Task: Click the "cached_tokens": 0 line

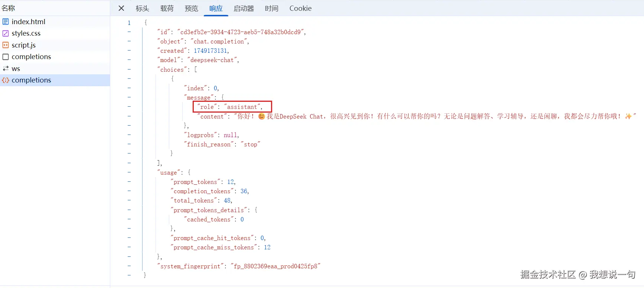Action: pos(214,219)
